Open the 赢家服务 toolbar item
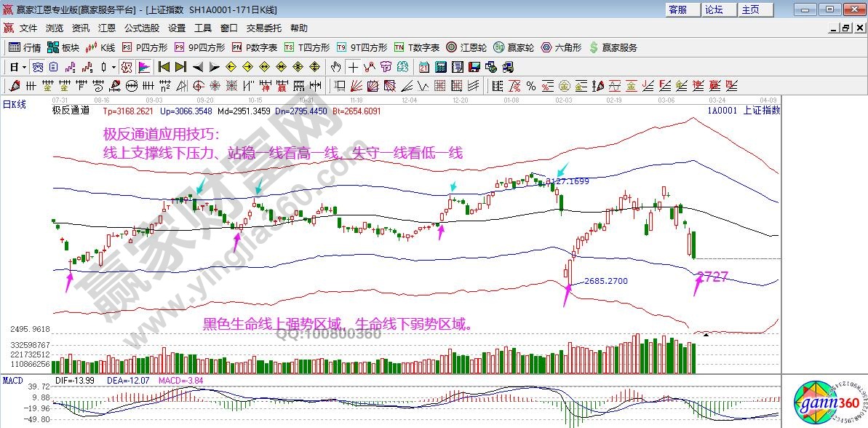The width and height of the screenshot is (868, 428). pos(613,47)
